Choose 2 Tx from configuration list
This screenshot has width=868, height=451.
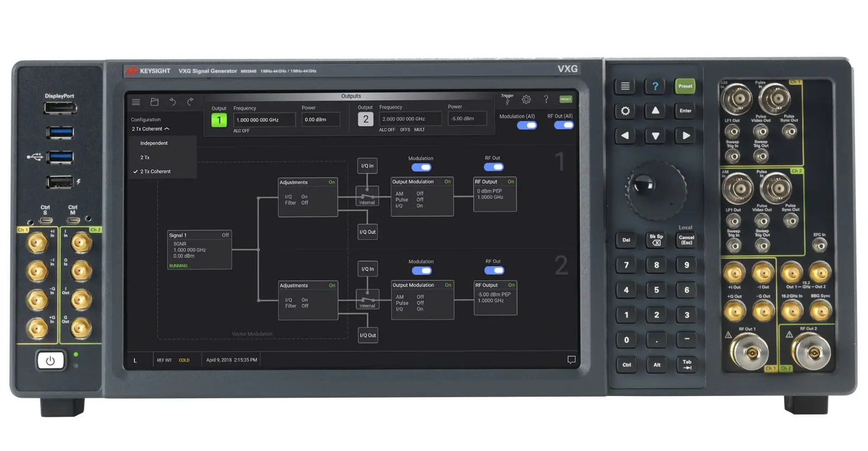coord(145,157)
